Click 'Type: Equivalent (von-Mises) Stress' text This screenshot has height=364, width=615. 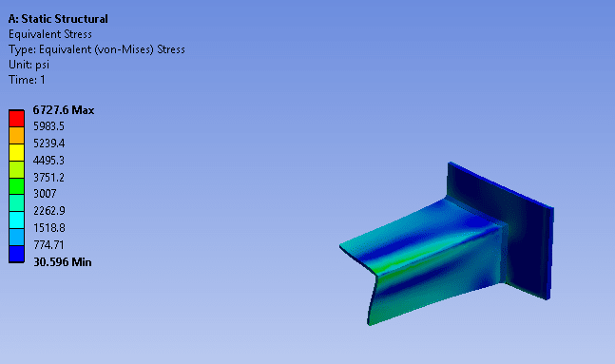click(x=97, y=49)
